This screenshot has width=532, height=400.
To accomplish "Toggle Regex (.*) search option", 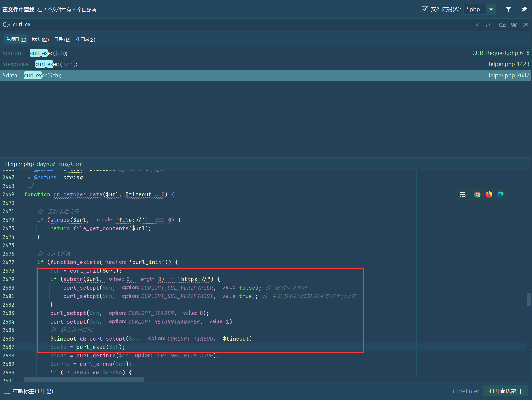I will pos(525,25).
